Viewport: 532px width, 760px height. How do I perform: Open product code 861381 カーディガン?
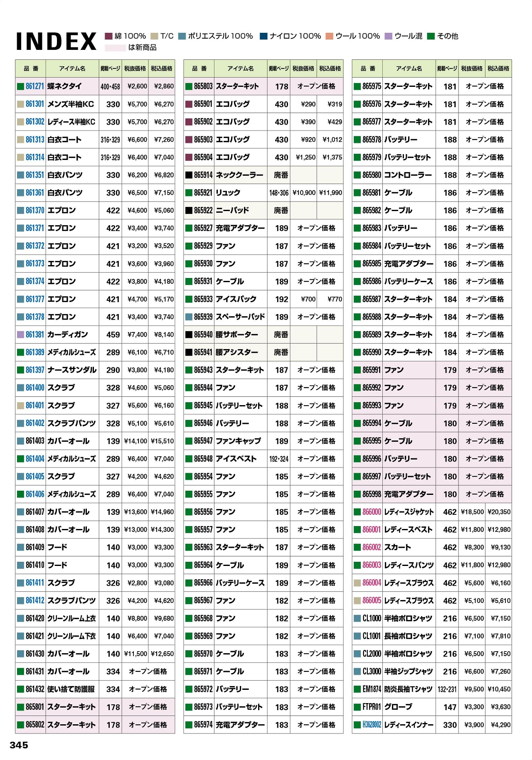coord(34,334)
